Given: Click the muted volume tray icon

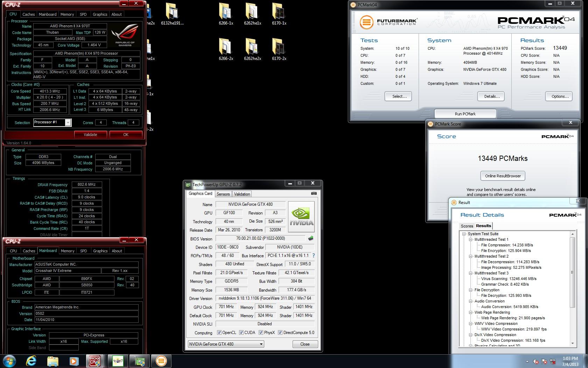Looking at the screenshot, I should click(x=536, y=361).
